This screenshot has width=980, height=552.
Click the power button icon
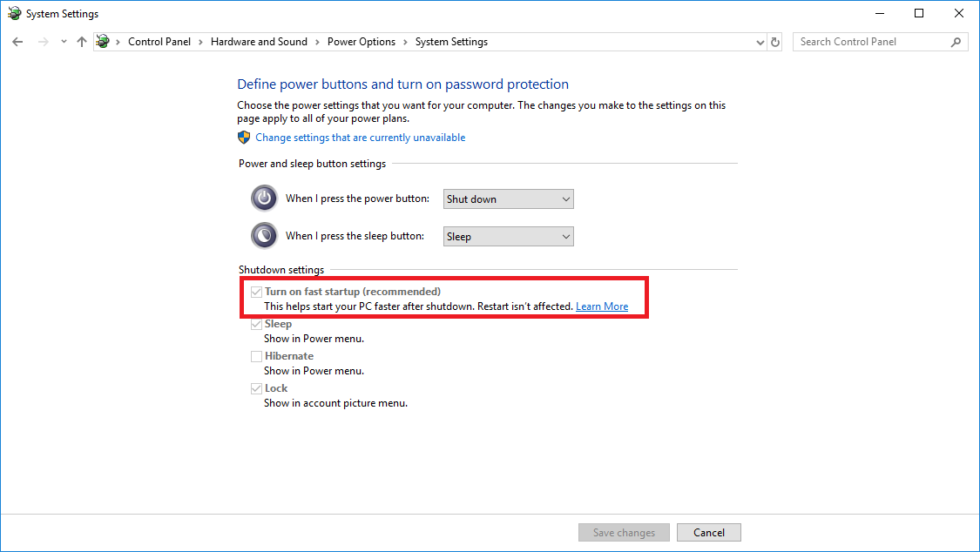click(264, 199)
